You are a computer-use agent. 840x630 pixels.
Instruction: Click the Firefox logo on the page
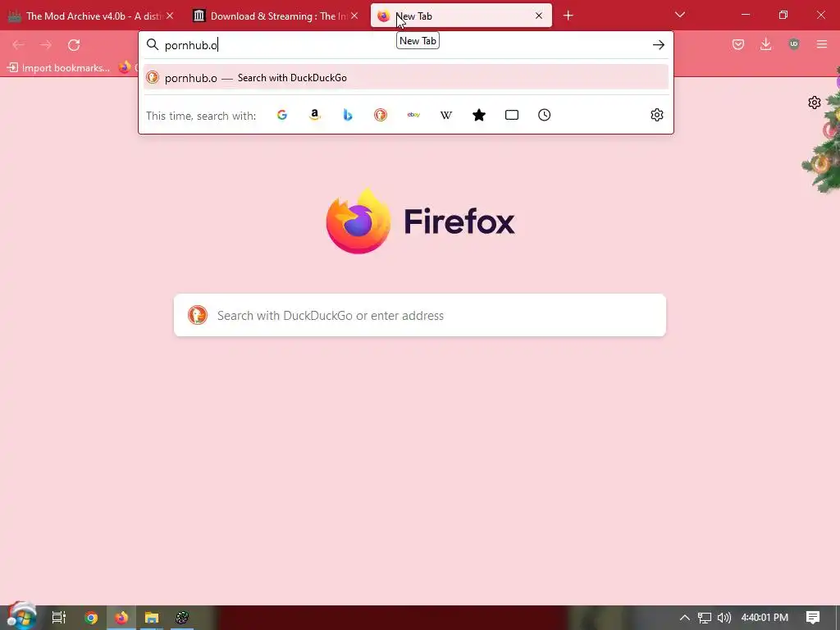pos(420,221)
